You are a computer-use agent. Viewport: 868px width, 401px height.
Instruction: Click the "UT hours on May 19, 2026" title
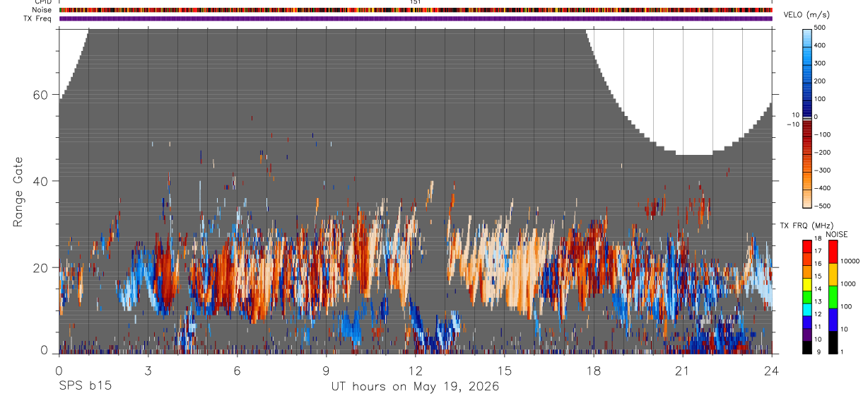coord(416,386)
